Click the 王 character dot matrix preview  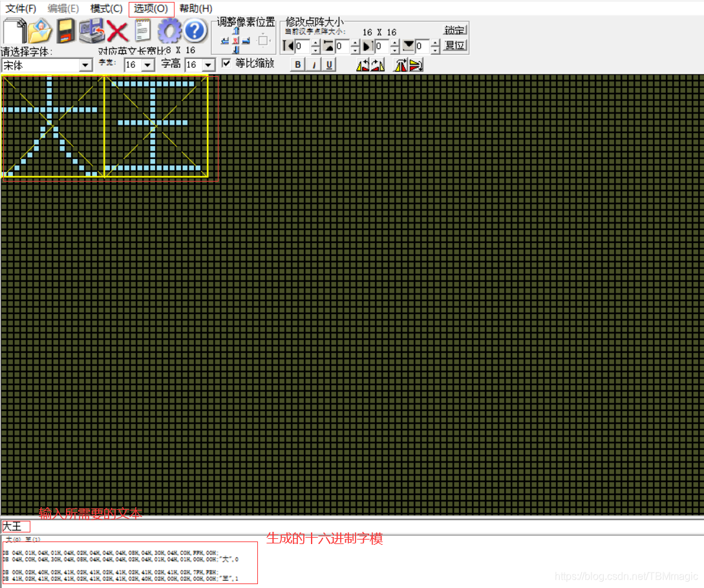tap(156, 126)
